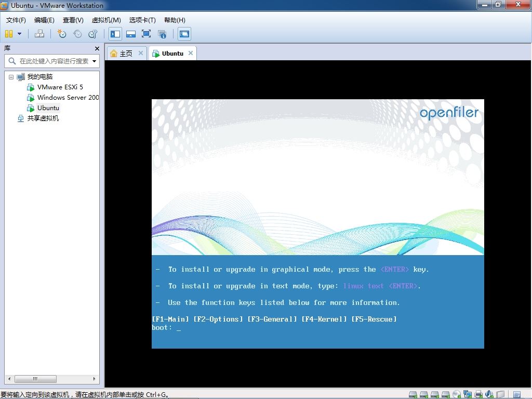The image size is (532, 399).
Task: Minimize the VMware Workstation window
Action: (x=485, y=4)
